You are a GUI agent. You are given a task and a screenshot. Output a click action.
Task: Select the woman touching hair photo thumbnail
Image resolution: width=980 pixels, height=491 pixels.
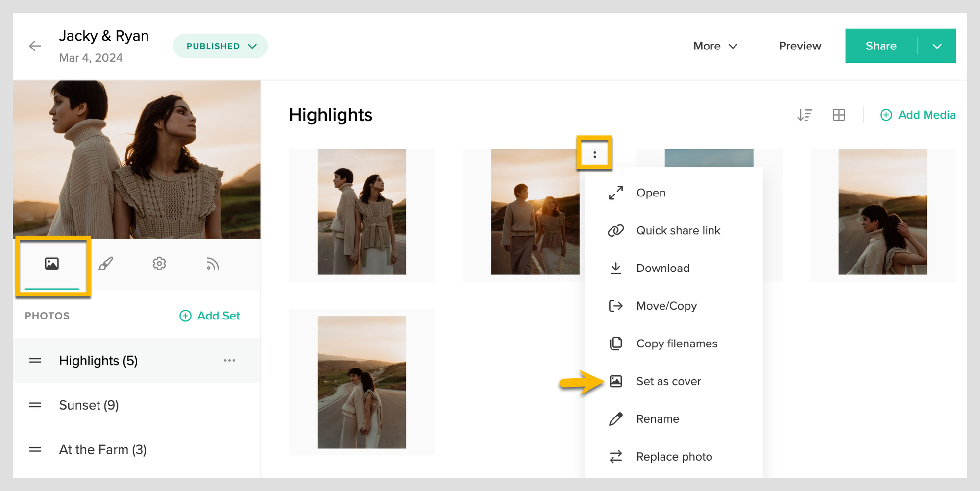point(882,212)
